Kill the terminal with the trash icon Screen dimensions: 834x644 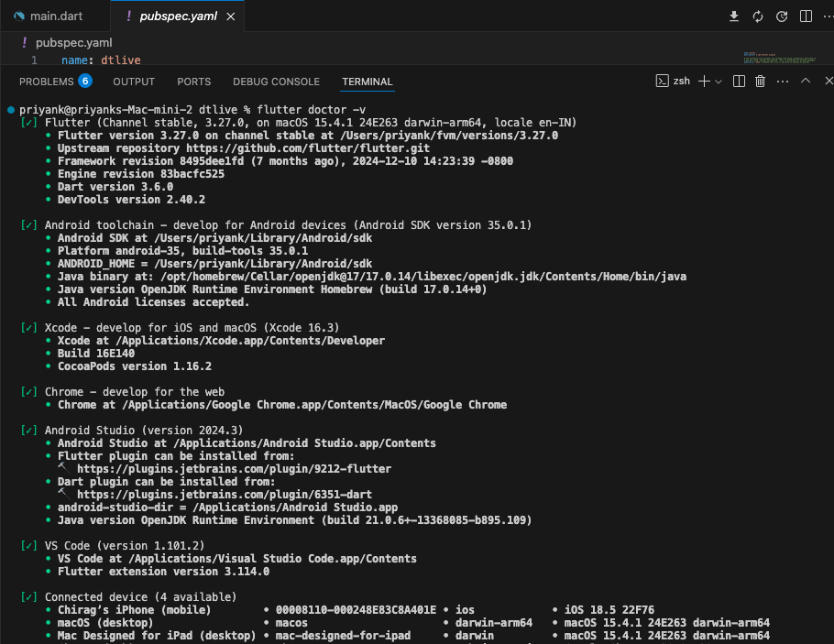[x=760, y=81]
